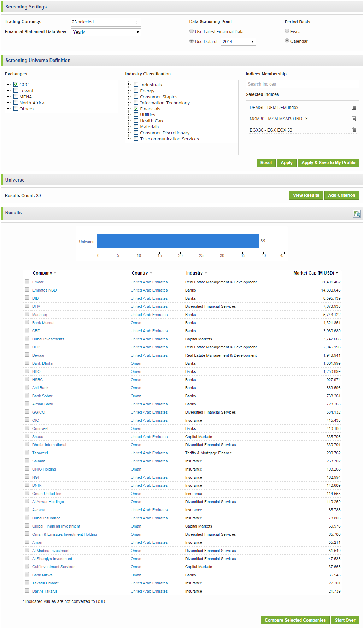Expand the GCC exchanges tree node

[x=8, y=85]
